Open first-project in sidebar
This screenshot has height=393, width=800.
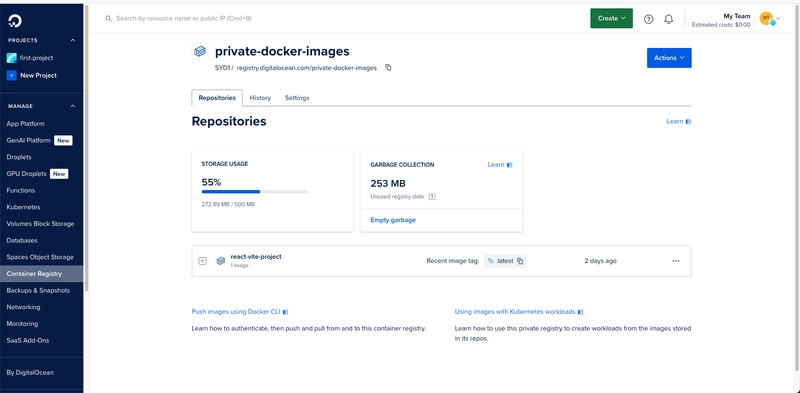point(36,58)
